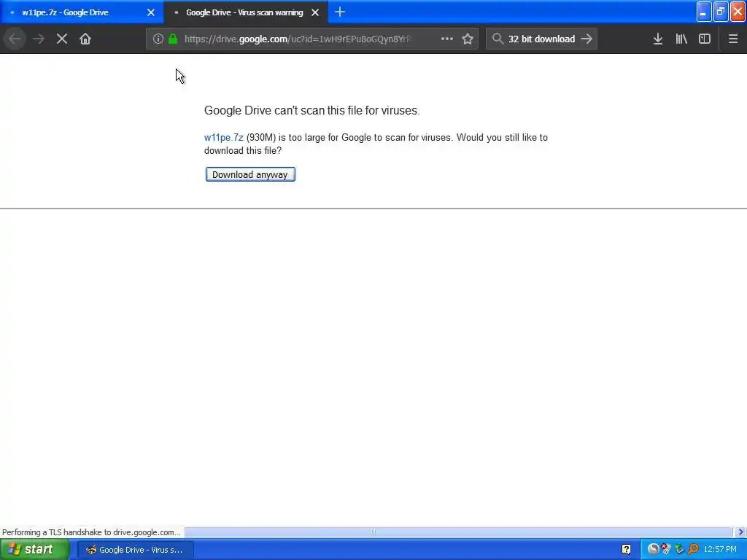
Task: Close the Virus scan warning tab
Action: coord(315,12)
